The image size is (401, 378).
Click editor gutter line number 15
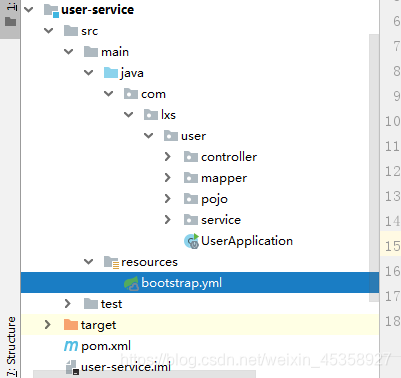(x=392, y=246)
